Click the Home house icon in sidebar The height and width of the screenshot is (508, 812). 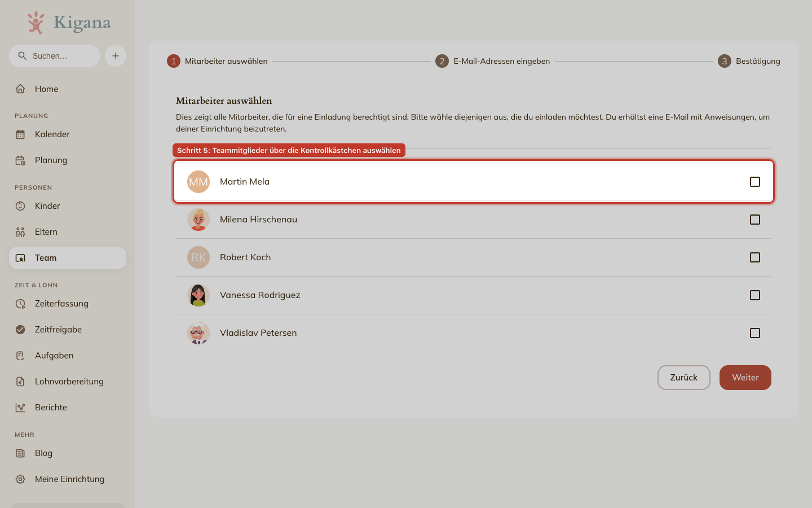coord(20,89)
